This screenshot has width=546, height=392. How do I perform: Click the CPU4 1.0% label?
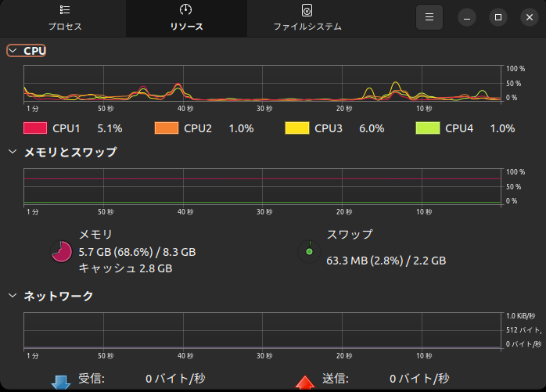click(480, 128)
